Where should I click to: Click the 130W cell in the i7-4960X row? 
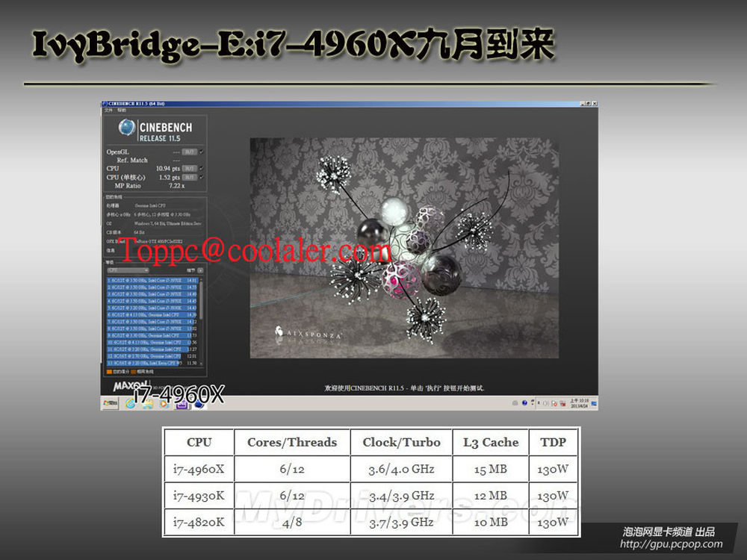(553, 469)
